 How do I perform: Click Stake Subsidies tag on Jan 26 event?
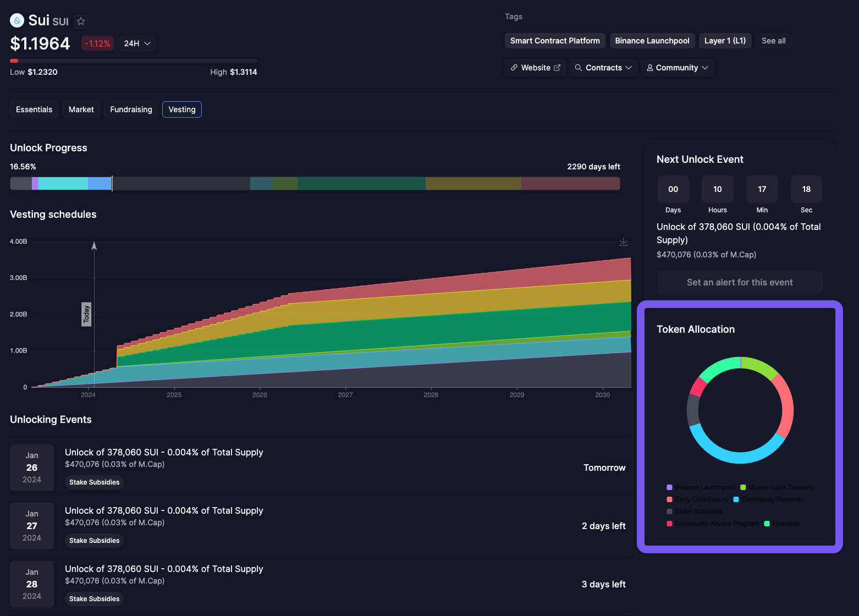[x=94, y=482]
